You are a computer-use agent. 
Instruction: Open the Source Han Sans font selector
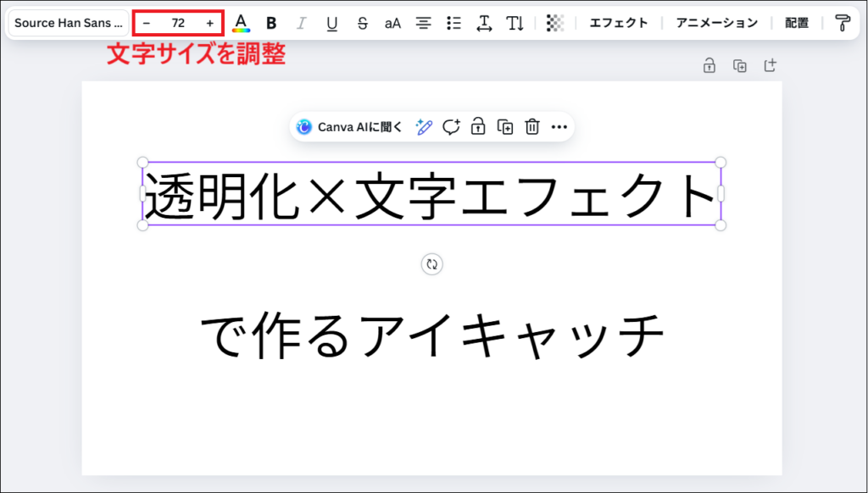[67, 23]
